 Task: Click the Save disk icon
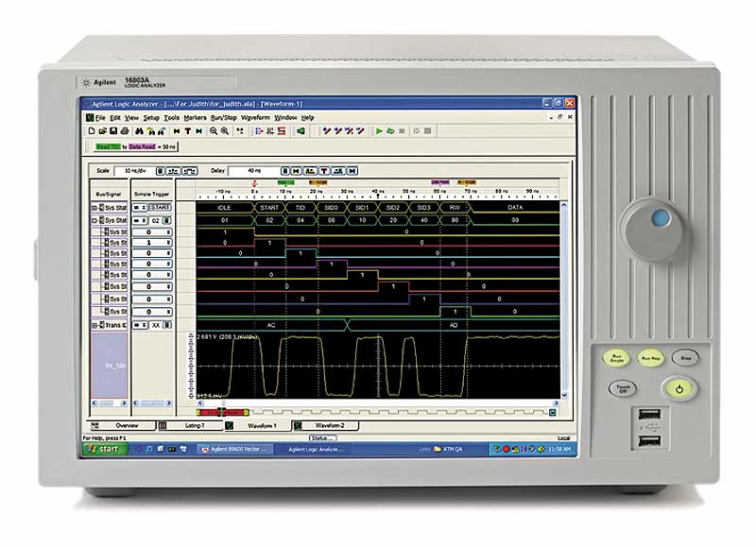pos(113,130)
